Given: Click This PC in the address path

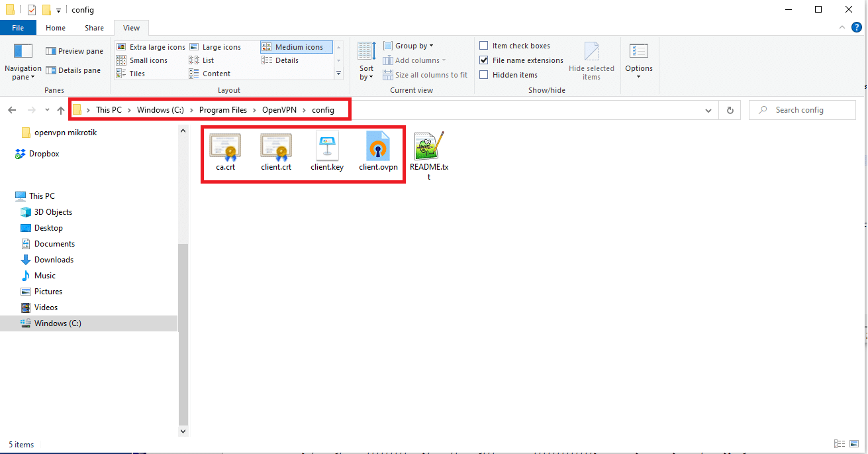Looking at the screenshot, I should (109, 110).
